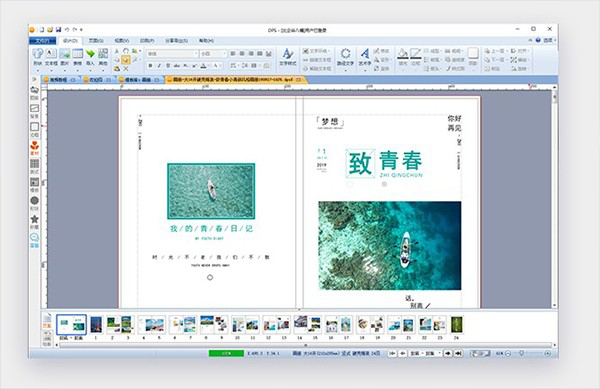The image size is (600, 389).
Task: Click the Lock (锁定) arrange button
Action: pyautogui.click(x=492, y=68)
